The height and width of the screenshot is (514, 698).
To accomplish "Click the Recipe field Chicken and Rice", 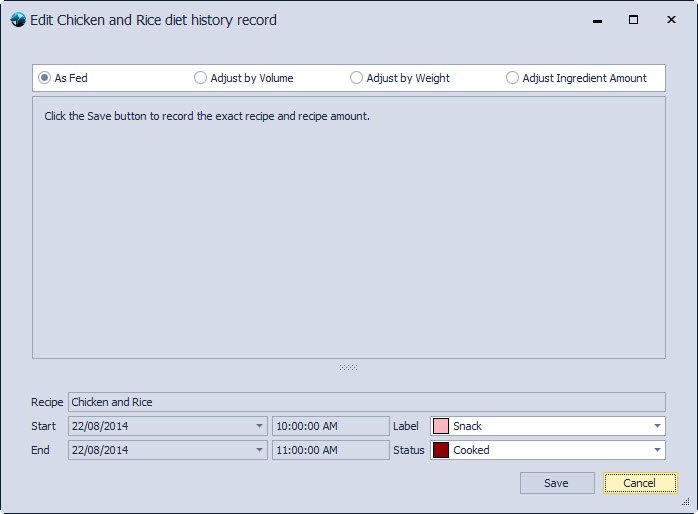I will [x=366, y=402].
